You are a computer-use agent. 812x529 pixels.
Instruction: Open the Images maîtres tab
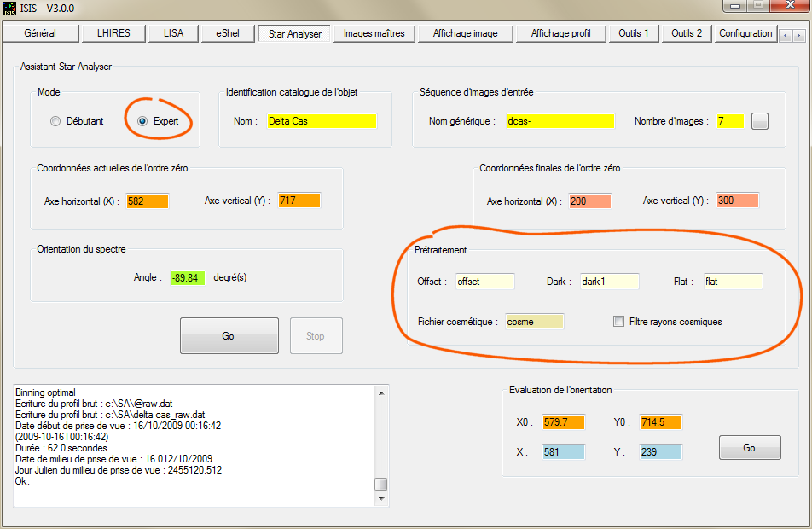coord(374,34)
